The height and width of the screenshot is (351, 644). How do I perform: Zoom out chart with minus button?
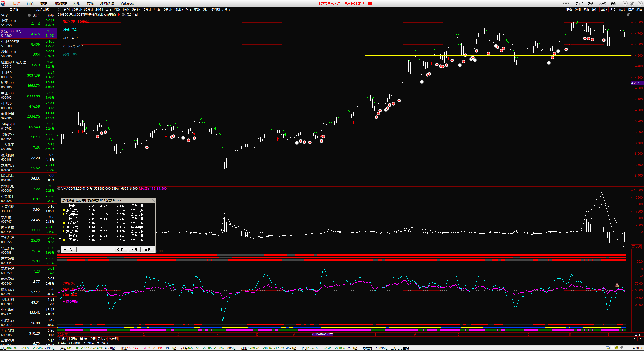click(640, 339)
